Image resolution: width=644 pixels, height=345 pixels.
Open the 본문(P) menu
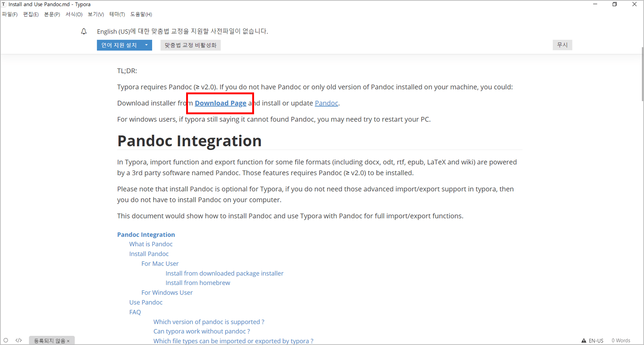[52, 14]
